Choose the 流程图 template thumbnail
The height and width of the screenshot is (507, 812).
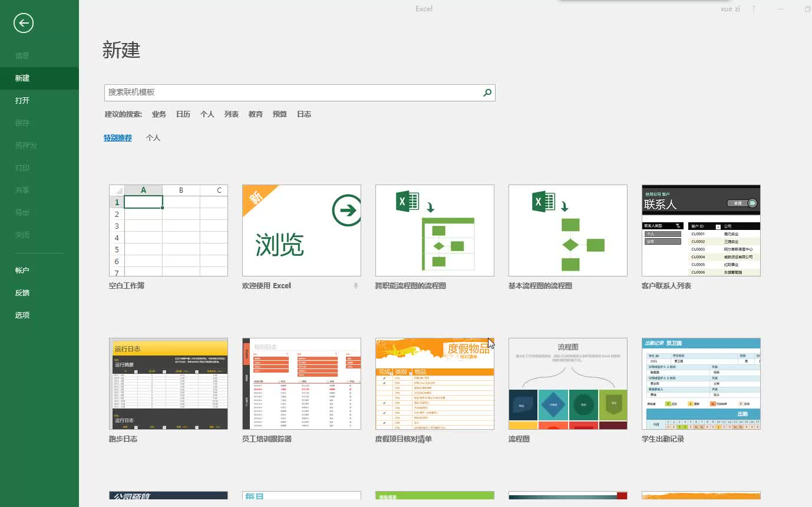point(568,384)
